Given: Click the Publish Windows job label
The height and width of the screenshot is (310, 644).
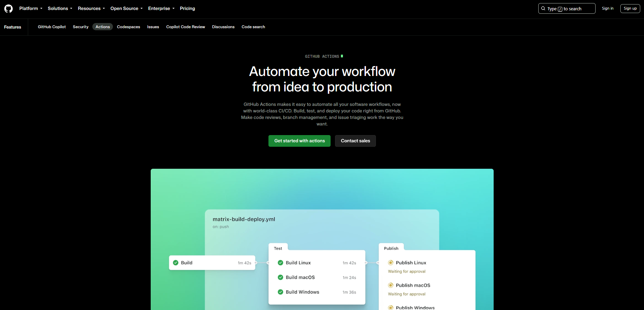Looking at the screenshot, I should tap(415, 308).
